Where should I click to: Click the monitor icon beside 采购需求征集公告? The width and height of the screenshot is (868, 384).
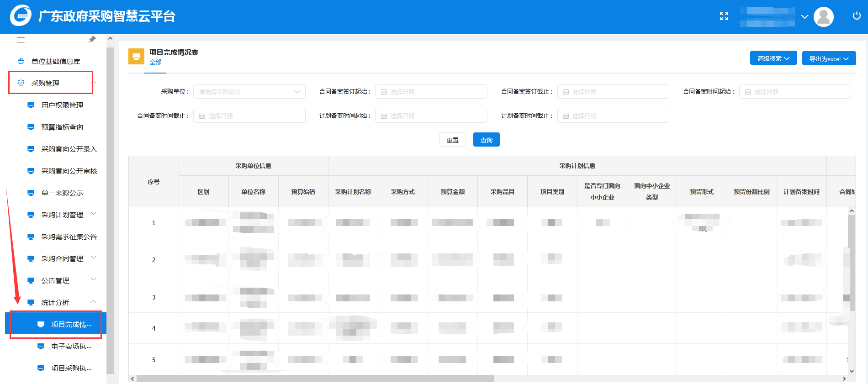pyautogui.click(x=31, y=237)
